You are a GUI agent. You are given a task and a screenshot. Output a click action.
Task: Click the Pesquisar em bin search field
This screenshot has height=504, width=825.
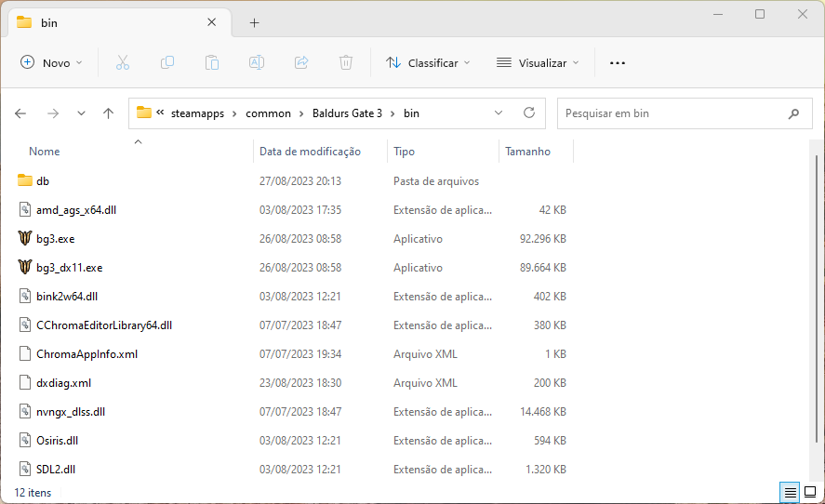click(673, 113)
